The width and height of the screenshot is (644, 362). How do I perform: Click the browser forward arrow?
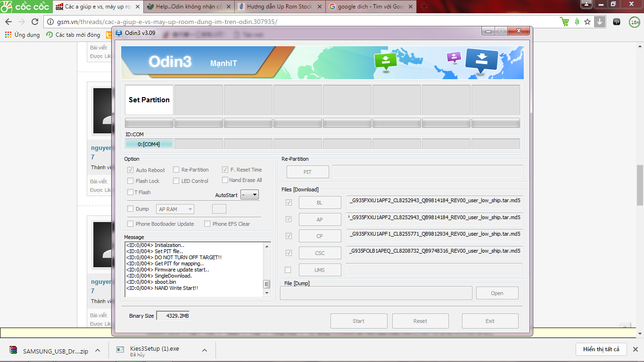(x=22, y=22)
